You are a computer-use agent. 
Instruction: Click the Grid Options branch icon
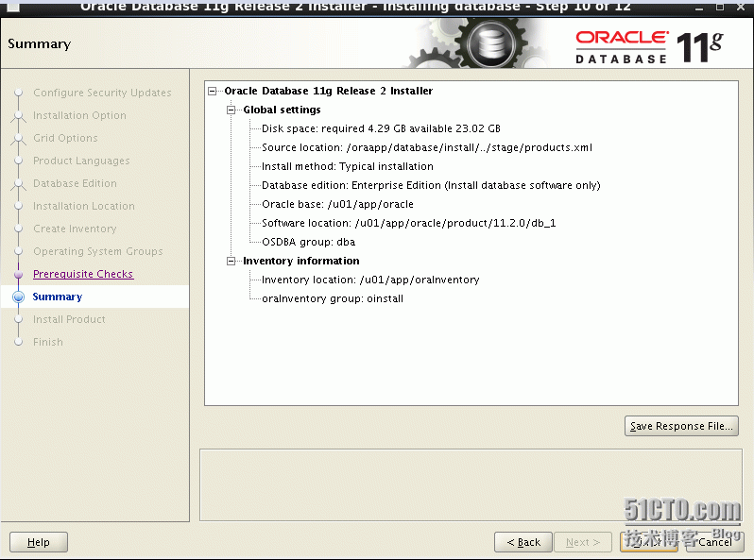[x=18, y=139]
